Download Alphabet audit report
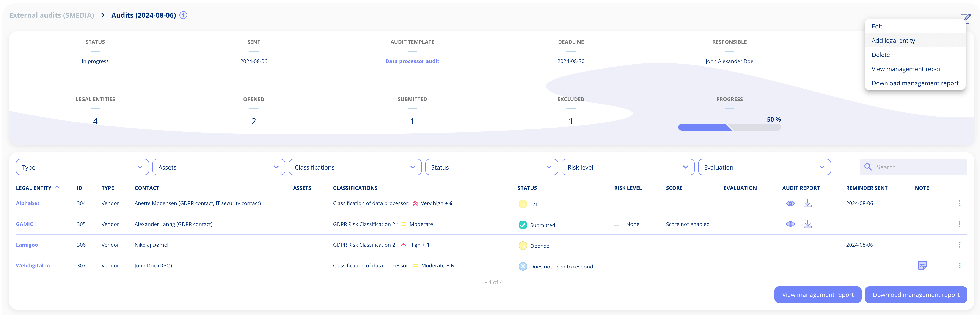 click(x=807, y=203)
